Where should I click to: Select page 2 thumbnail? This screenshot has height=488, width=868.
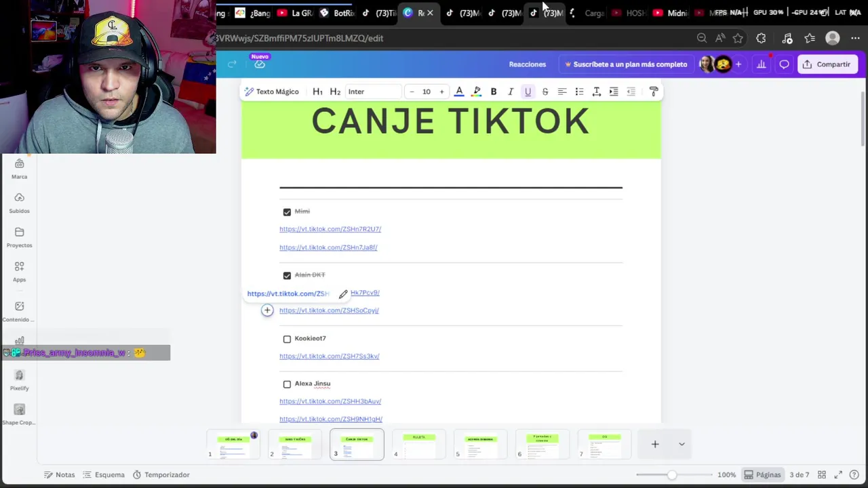coord(295,445)
